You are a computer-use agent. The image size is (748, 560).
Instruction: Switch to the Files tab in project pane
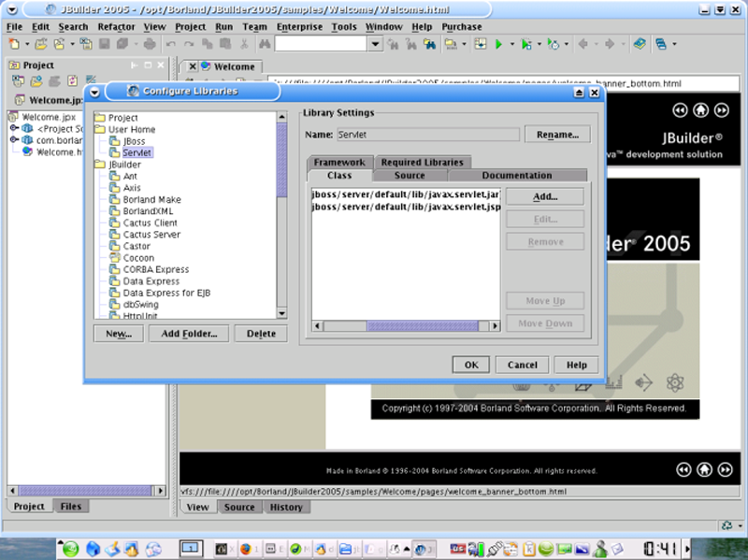[71, 506]
